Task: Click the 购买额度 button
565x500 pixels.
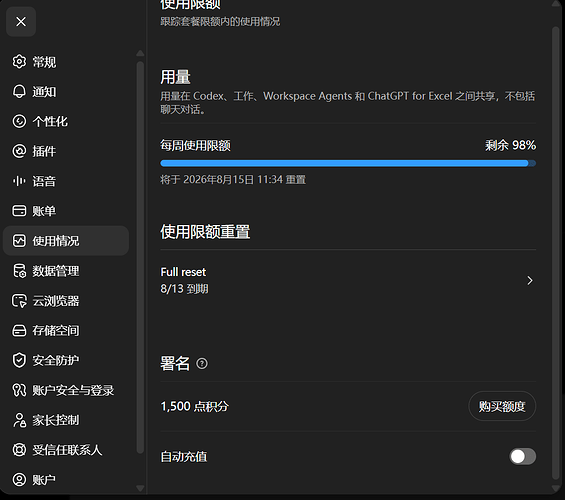Action: 502,406
